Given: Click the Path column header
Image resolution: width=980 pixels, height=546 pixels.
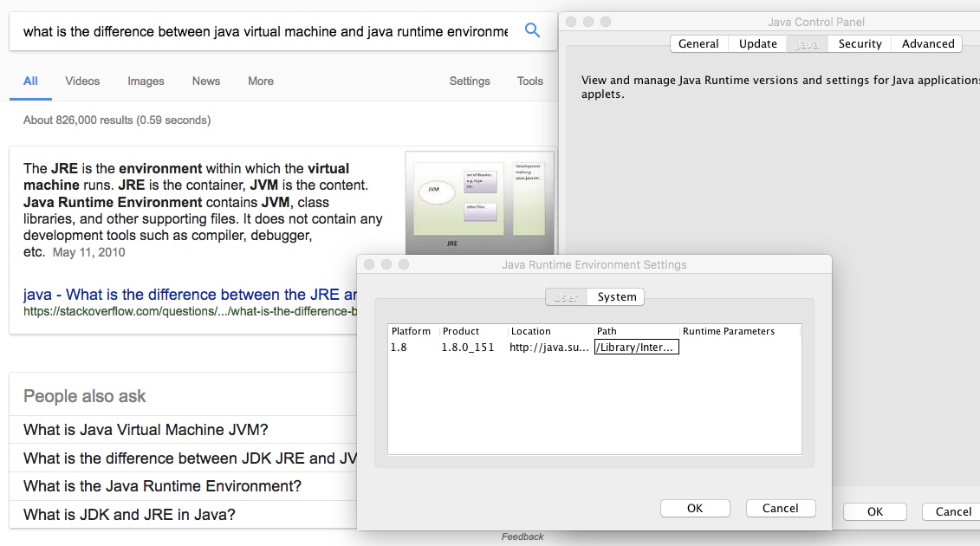Looking at the screenshot, I should (636, 331).
